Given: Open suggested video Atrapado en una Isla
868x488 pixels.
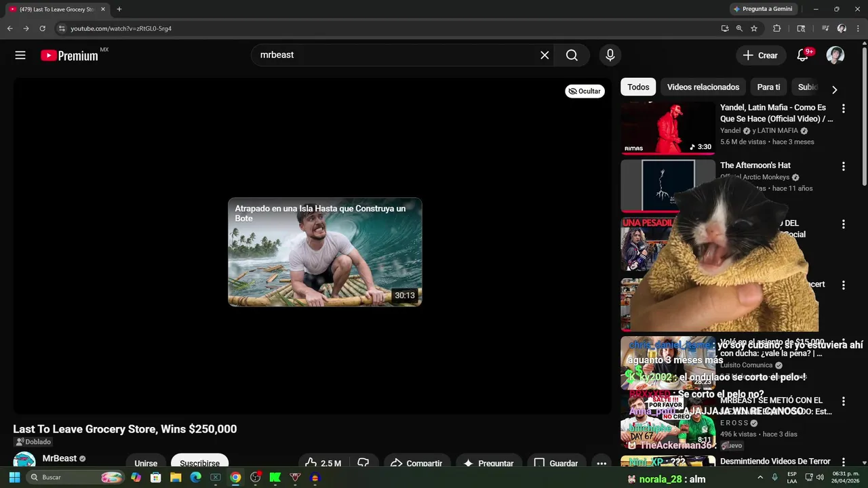Looking at the screenshot, I should (325, 252).
